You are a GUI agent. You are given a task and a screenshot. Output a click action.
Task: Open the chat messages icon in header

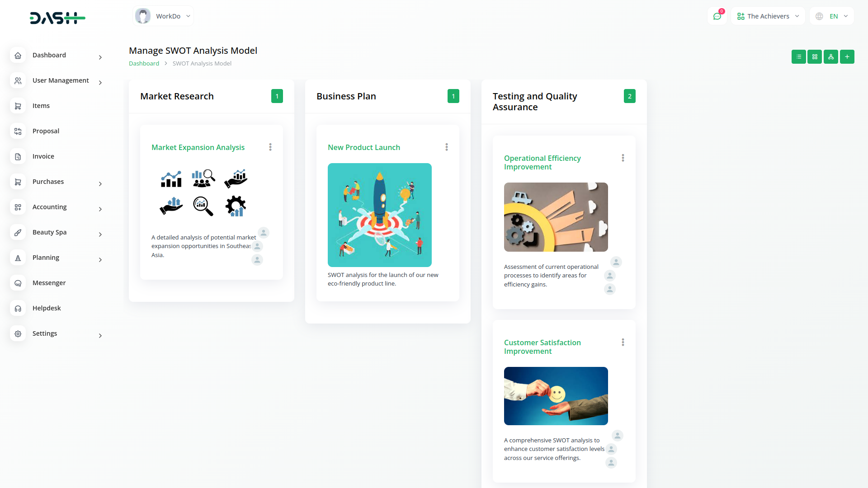coord(717,16)
